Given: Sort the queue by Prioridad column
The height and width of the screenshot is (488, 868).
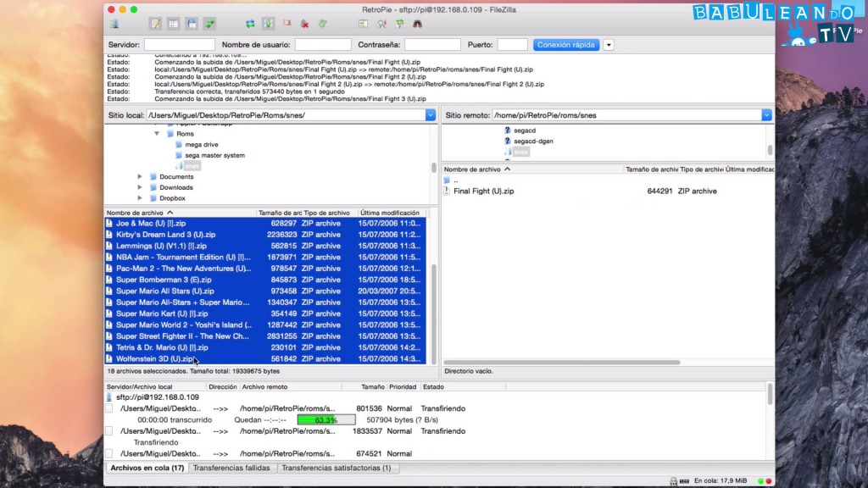Looking at the screenshot, I should [403, 386].
